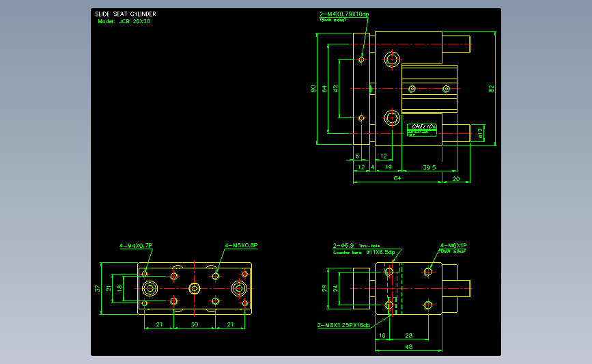Image resolution: width=592 pixels, height=364 pixels.
Task: Select the '48' overall width dimension
Action: click(409, 347)
